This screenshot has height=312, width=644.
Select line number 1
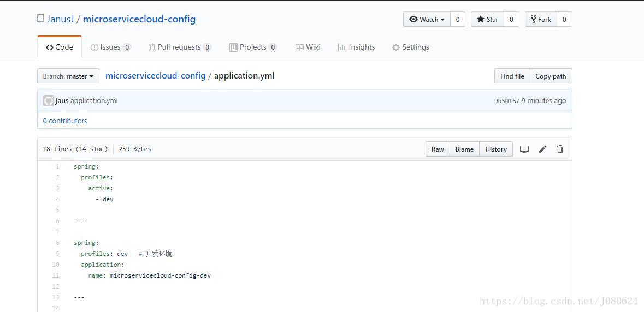coord(57,166)
